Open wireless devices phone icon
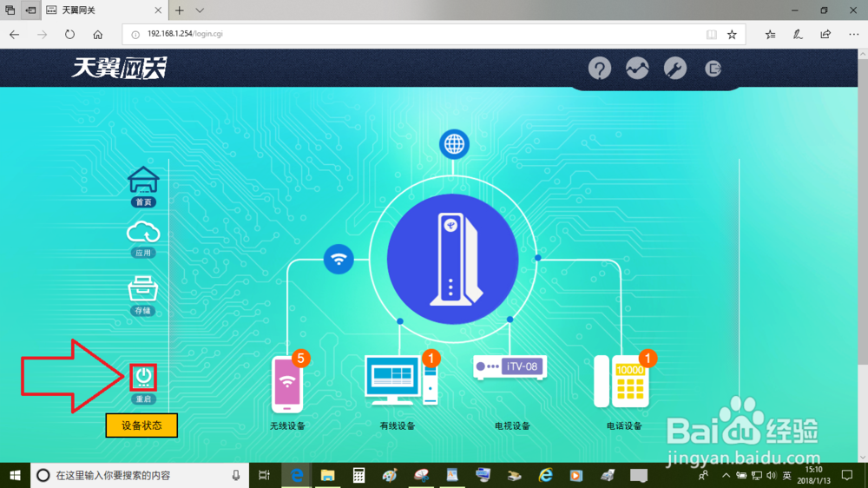 coord(287,384)
